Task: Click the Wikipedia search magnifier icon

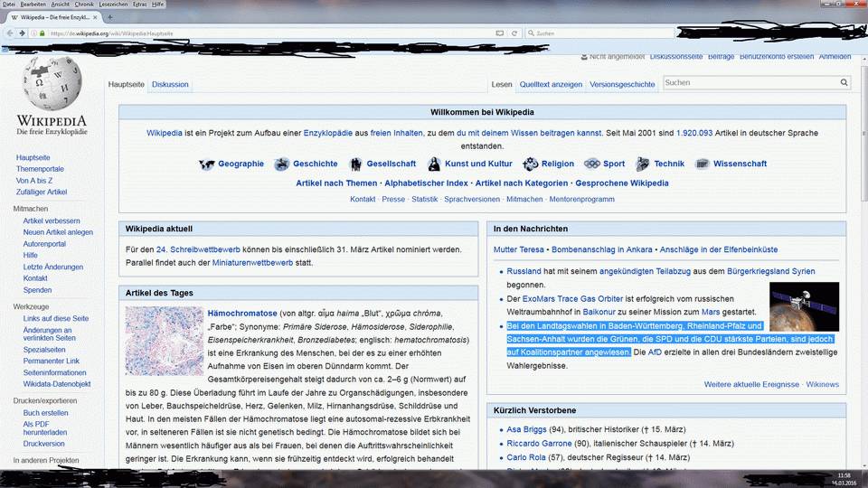Action: tap(844, 83)
